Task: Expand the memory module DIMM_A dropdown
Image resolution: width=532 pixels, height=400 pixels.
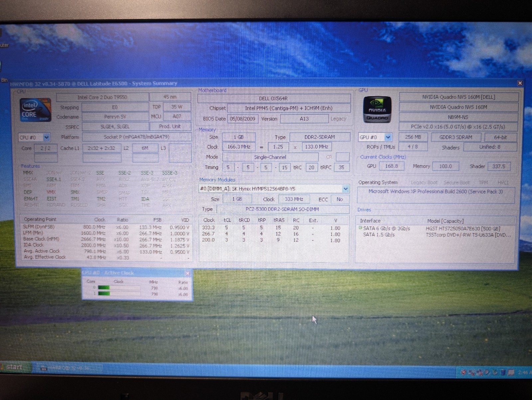Action: tap(345, 189)
